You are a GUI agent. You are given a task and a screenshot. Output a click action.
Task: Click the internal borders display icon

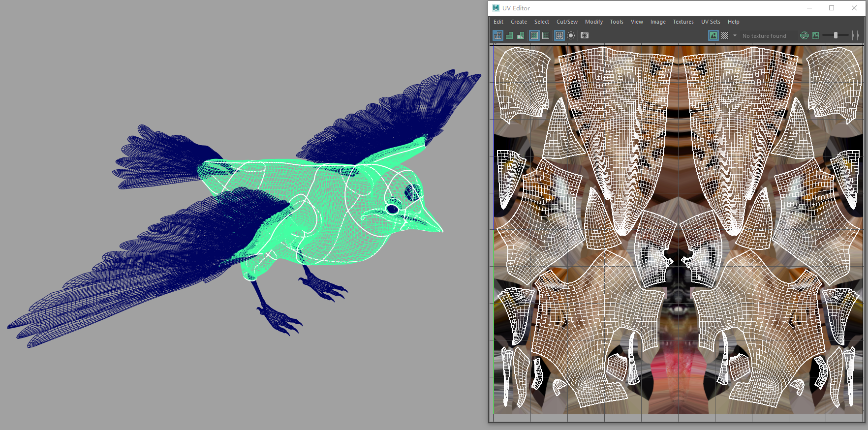pyautogui.click(x=546, y=35)
